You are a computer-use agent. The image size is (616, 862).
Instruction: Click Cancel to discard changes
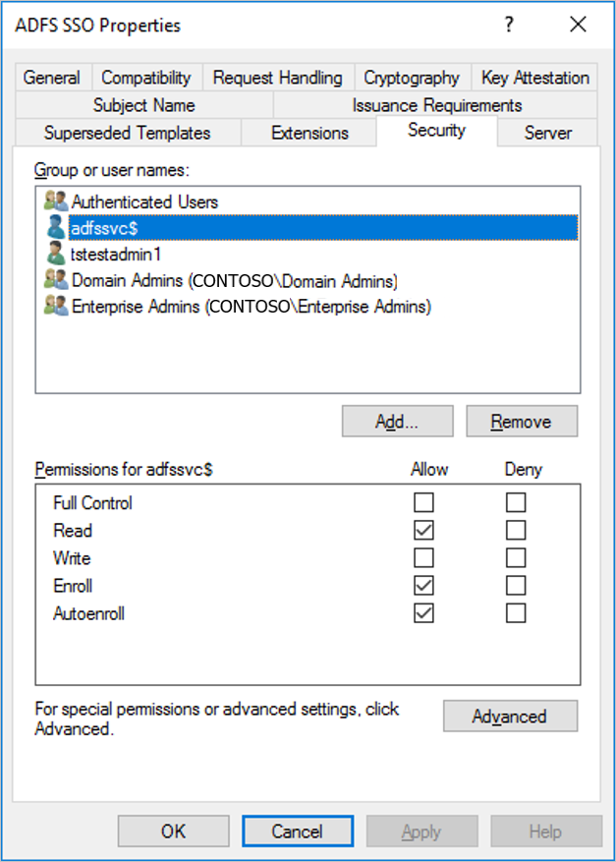297,831
